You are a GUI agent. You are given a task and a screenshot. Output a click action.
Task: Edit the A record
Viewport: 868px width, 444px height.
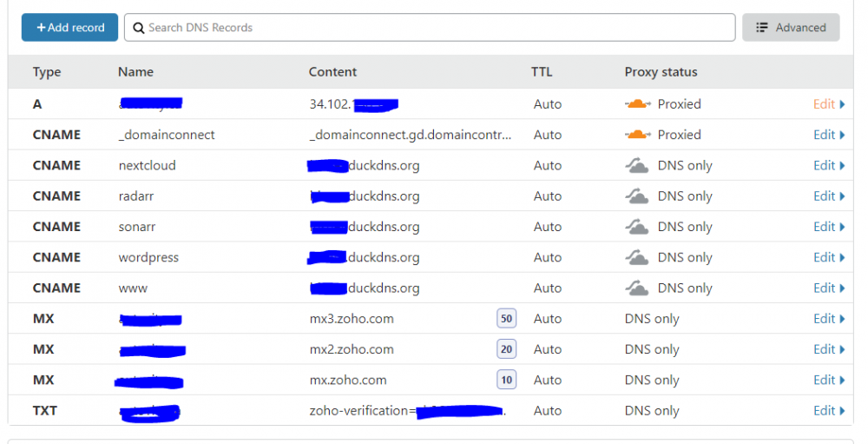pos(829,104)
